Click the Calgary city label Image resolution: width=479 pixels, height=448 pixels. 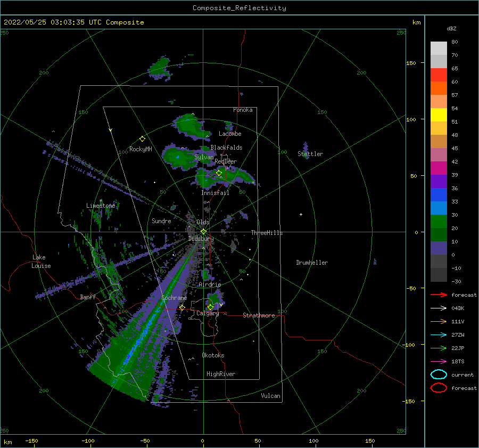pyautogui.click(x=208, y=313)
